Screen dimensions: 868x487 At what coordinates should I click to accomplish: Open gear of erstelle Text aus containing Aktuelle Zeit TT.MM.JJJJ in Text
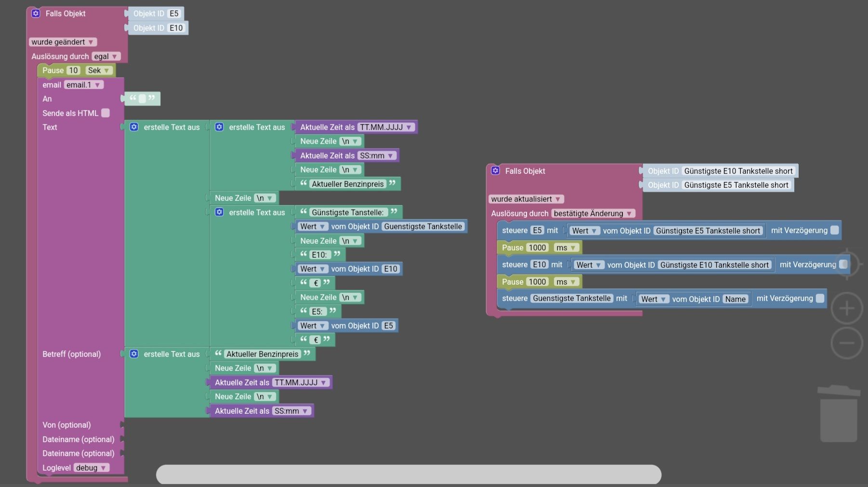[x=219, y=127]
